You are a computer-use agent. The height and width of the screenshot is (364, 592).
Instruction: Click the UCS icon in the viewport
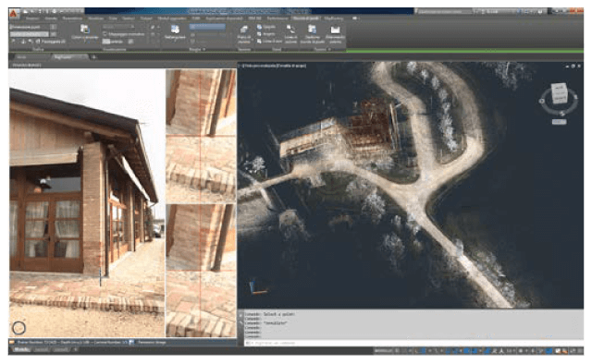click(x=257, y=288)
